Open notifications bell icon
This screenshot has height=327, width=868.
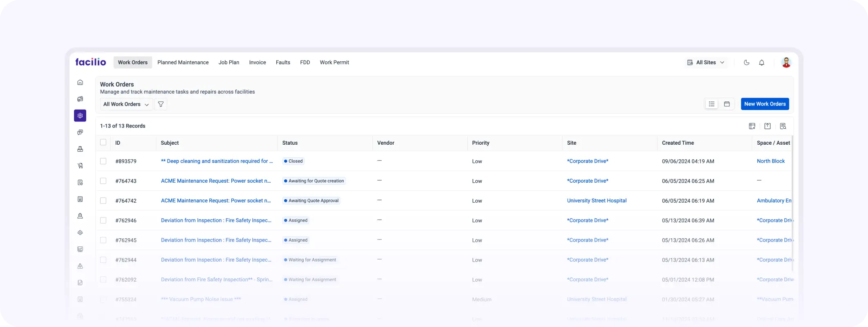click(761, 63)
